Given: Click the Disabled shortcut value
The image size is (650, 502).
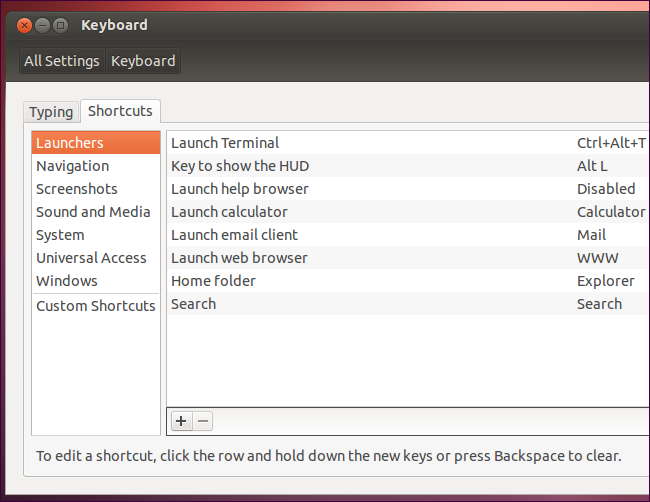Looking at the screenshot, I should click(x=606, y=189).
